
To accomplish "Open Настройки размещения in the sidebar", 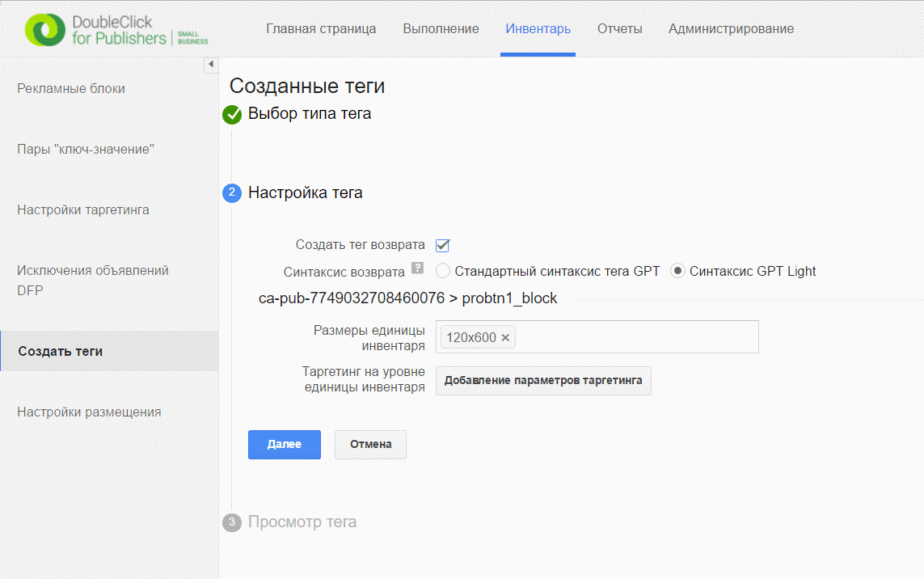I will click(x=89, y=412).
